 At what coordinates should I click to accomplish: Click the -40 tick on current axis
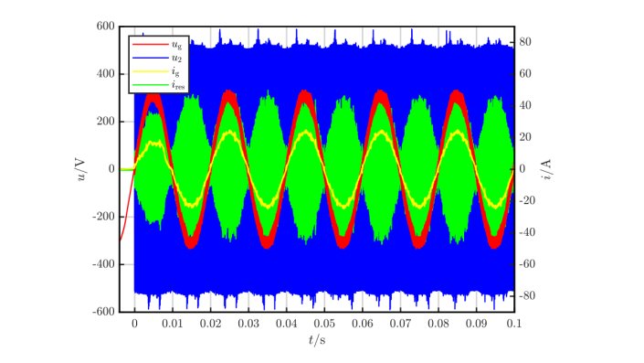click(x=527, y=232)
